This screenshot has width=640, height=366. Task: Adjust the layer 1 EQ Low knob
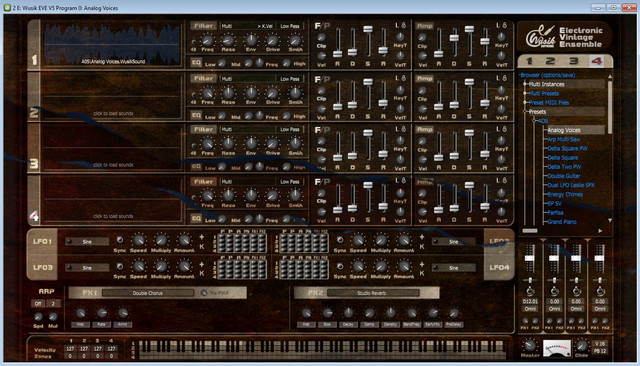pyautogui.click(x=222, y=63)
